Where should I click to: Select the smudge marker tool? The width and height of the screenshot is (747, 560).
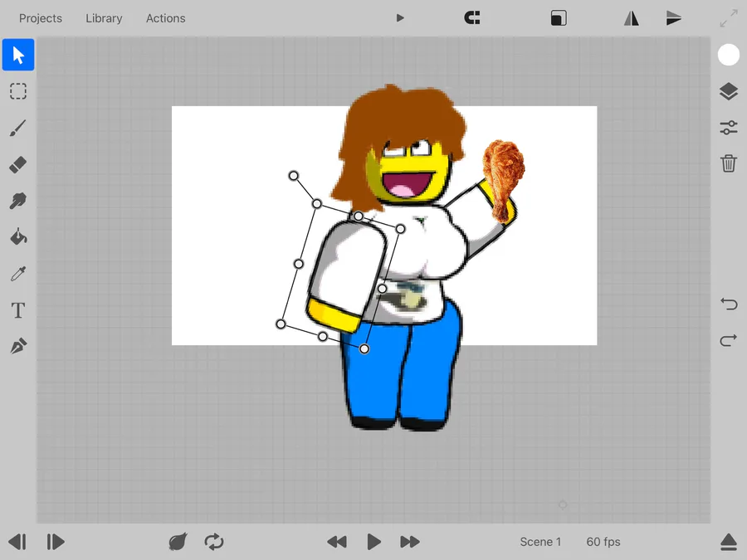(x=18, y=201)
